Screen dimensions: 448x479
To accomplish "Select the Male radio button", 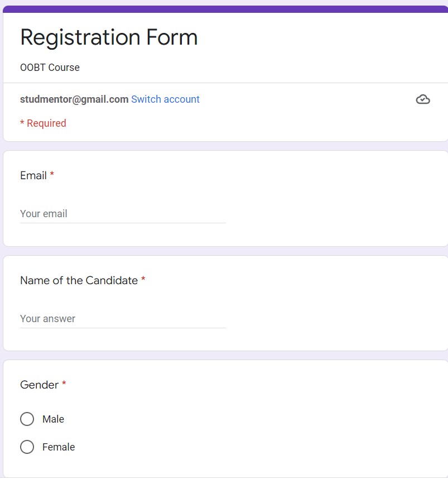I will (x=27, y=419).
